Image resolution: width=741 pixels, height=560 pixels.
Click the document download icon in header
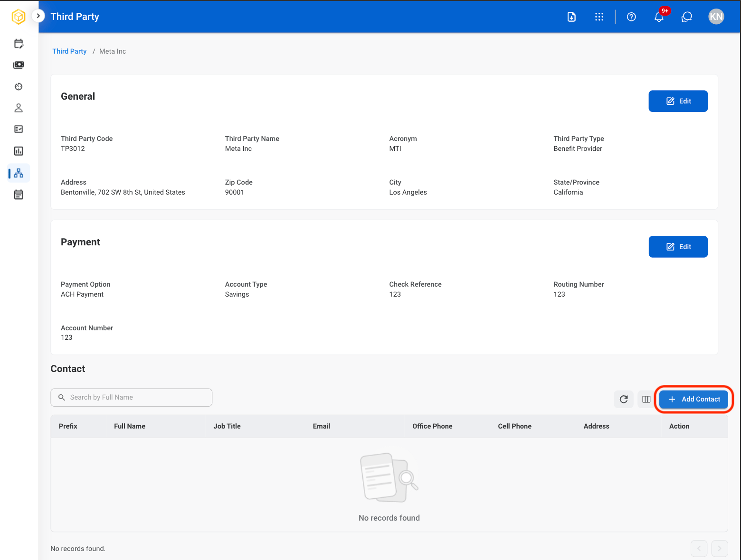pos(571,17)
